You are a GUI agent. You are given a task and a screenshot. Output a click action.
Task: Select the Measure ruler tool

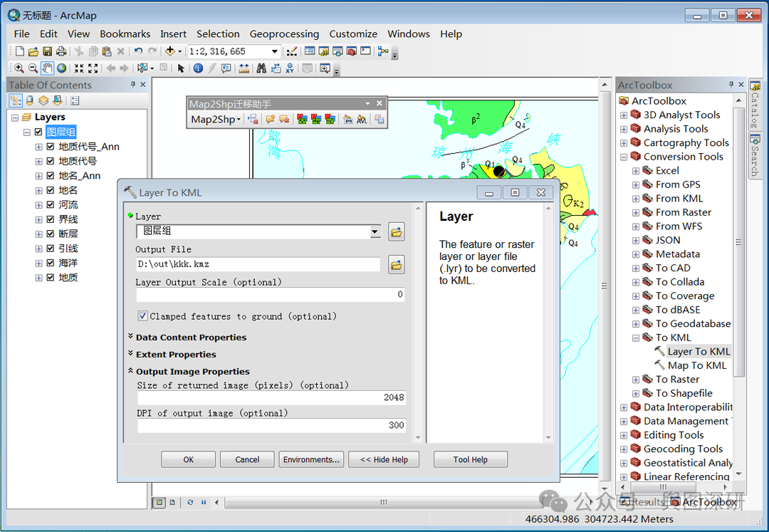pos(244,68)
